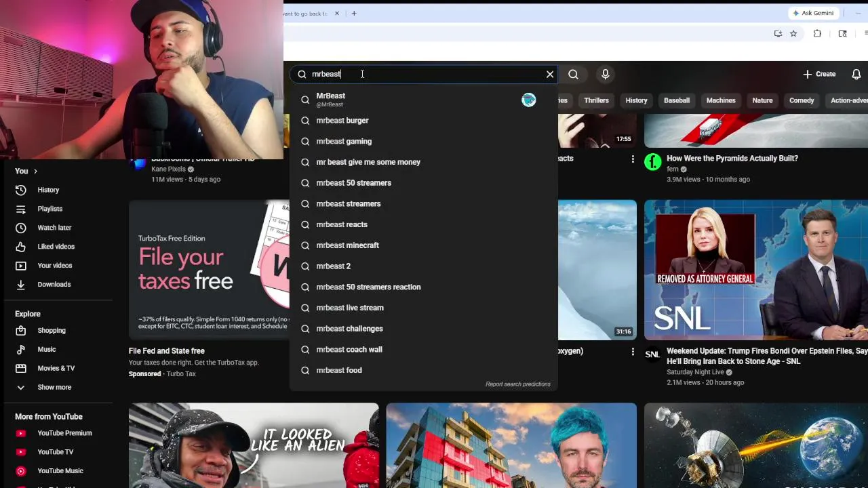Open the Your videos icon
Screen dimensions: 868x488
[x=21, y=266]
